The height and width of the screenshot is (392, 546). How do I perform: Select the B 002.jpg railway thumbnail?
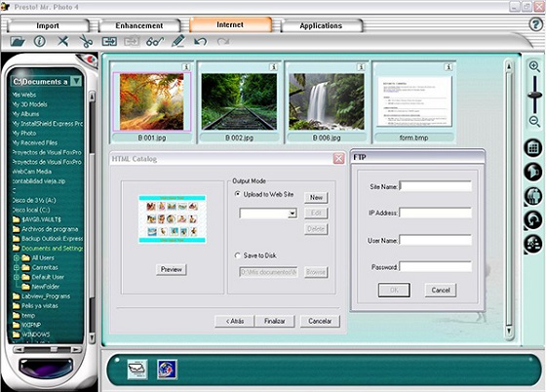[239, 101]
